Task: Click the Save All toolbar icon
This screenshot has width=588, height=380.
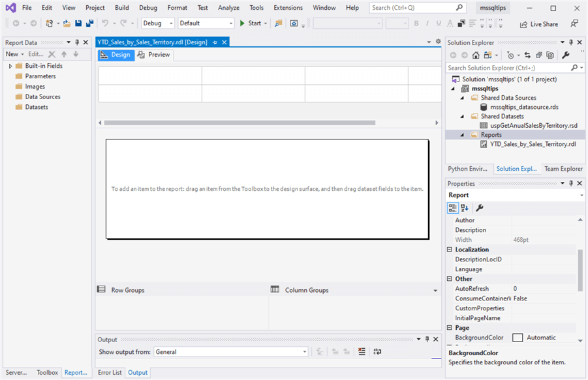Action: (89, 23)
